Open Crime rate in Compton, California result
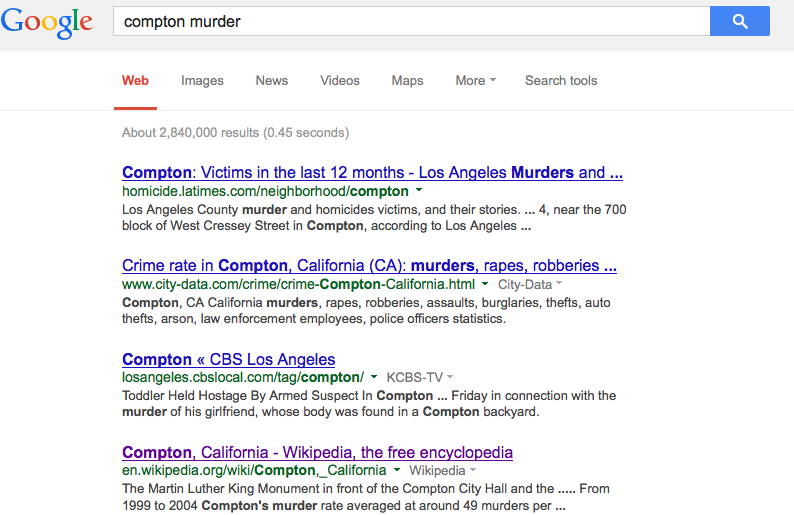Viewport: 794px width, 515px height. pyautogui.click(x=369, y=265)
